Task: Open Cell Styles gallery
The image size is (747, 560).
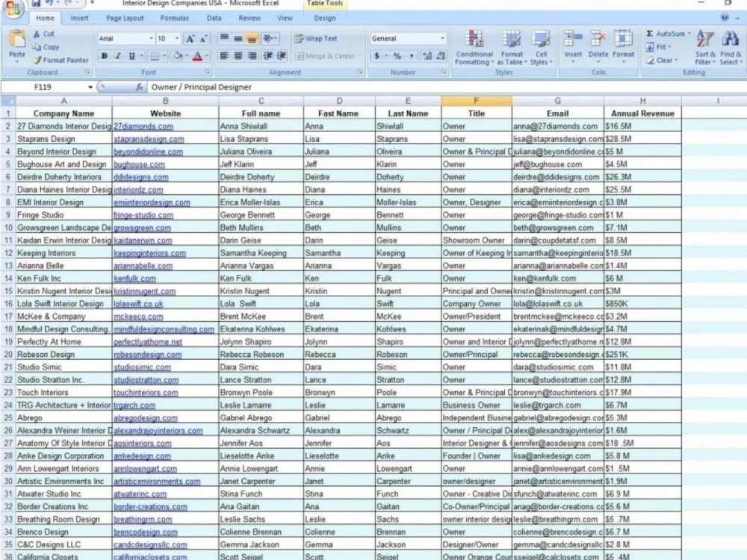Action: pyautogui.click(x=541, y=47)
